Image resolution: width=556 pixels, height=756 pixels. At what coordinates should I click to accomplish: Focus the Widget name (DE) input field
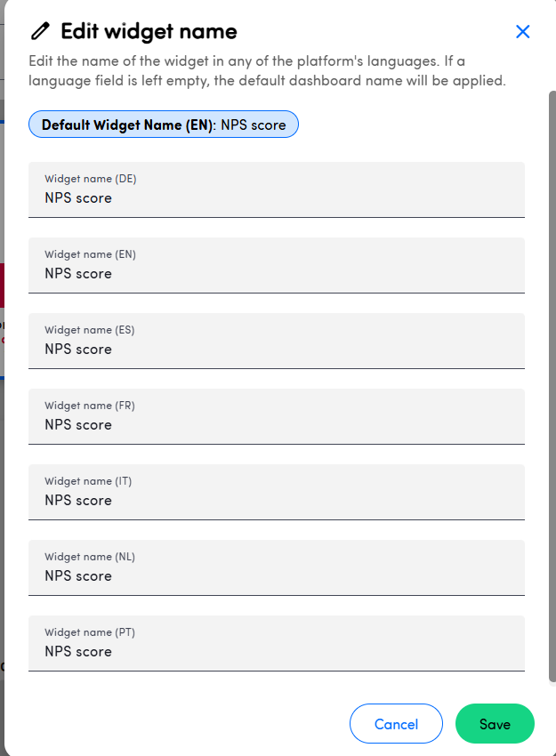[x=277, y=190]
